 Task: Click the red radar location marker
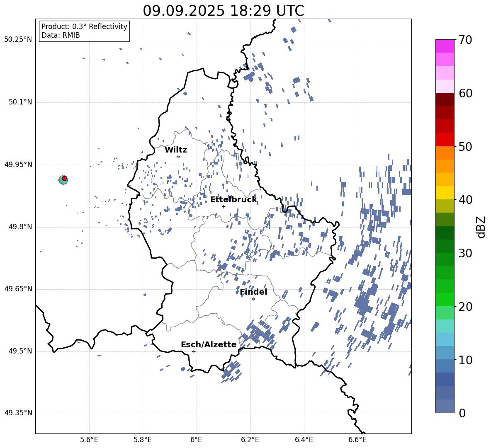click(64, 179)
